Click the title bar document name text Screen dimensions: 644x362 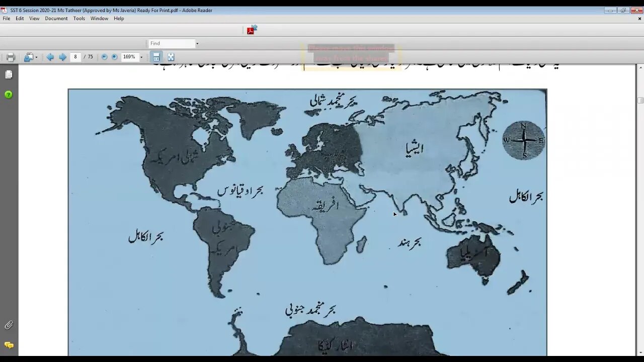111,10
